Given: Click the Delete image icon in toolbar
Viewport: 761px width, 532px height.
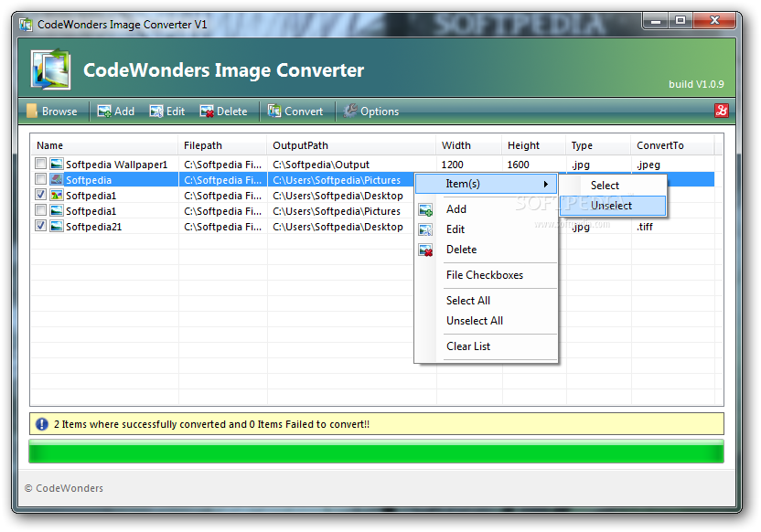Looking at the screenshot, I should point(207,112).
